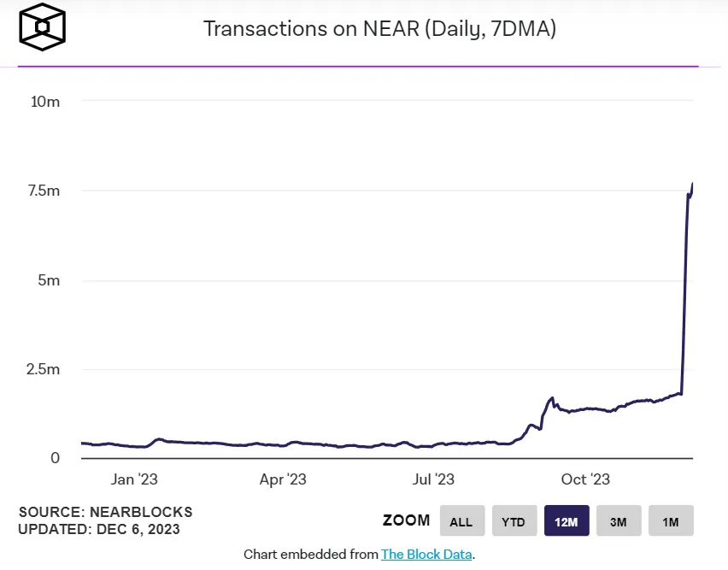This screenshot has height=570, width=728.
Task: Click the 7.5m y-axis label
Action: pyautogui.click(x=44, y=191)
